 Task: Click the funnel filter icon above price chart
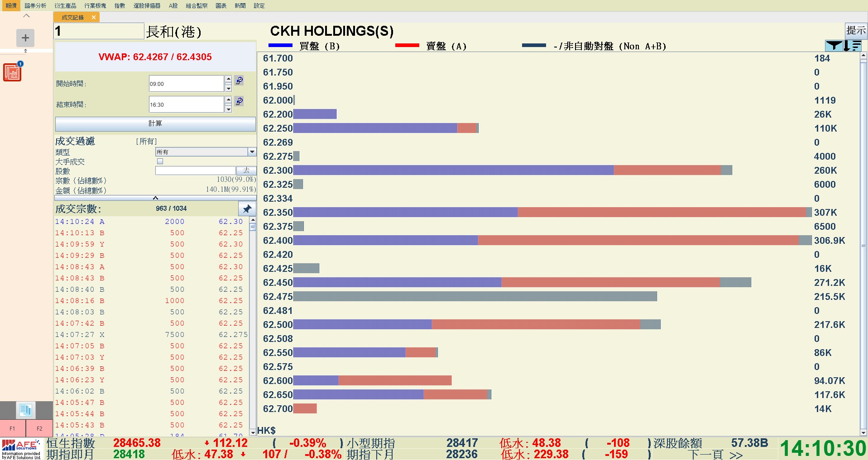tap(834, 45)
